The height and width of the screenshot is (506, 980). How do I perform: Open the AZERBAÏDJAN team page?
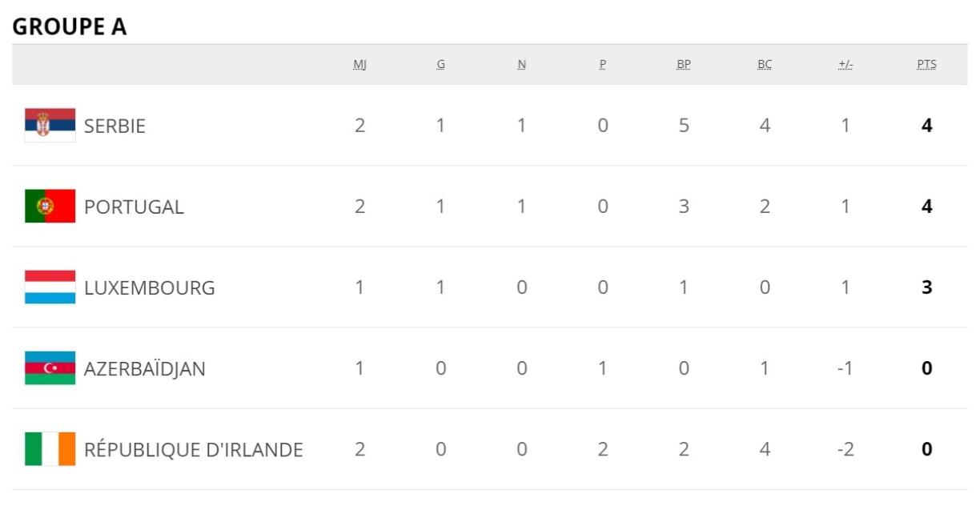(144, 368)
